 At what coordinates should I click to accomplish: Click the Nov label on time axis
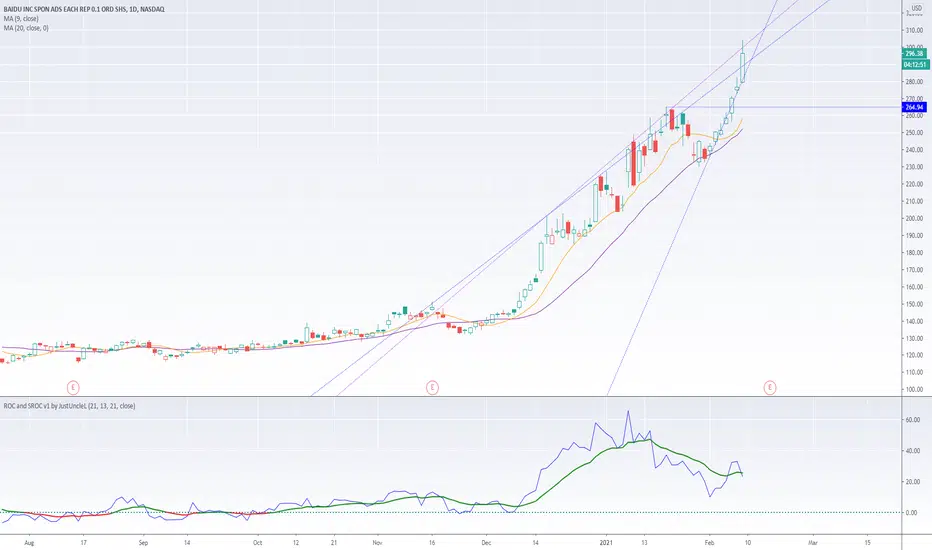coord(377,543)
